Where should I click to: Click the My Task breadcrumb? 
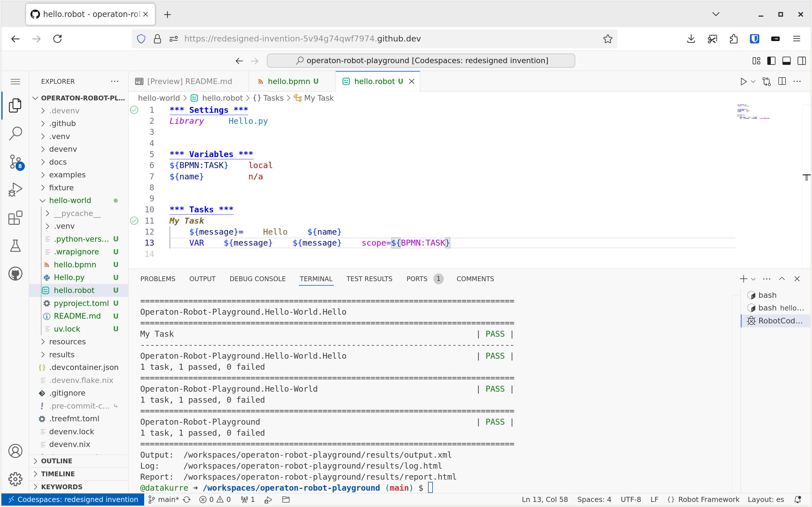pos(313,98)
